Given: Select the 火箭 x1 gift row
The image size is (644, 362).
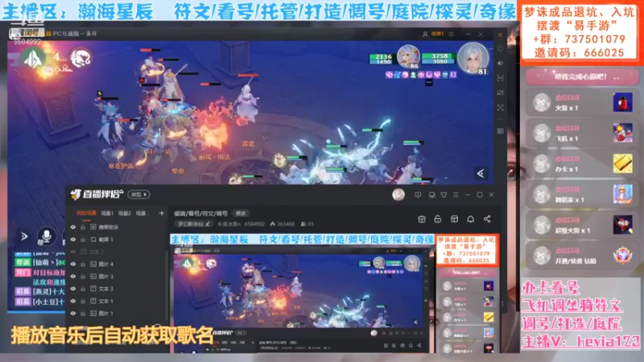Looking at the screenshot, I should click(582, 103).
